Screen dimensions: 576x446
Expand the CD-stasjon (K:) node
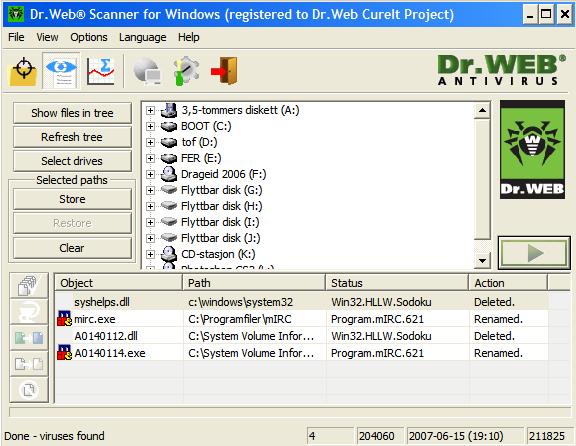[150, 254]
